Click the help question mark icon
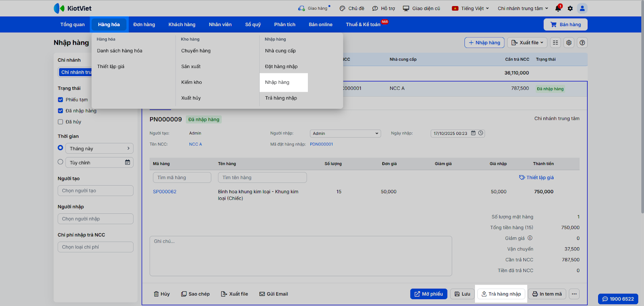Screen dimensions: 644x306 (582, 43)
